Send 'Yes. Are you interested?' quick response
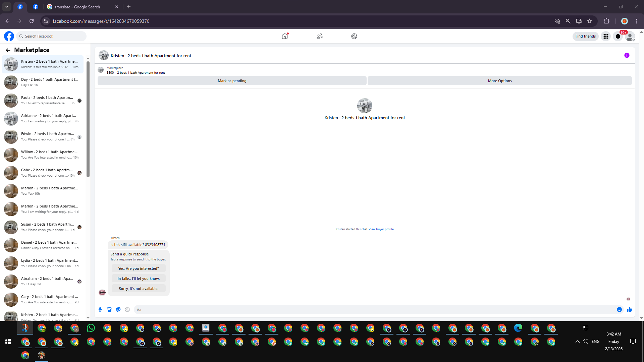Screen dimensions: 644x362 pos(139,268)
